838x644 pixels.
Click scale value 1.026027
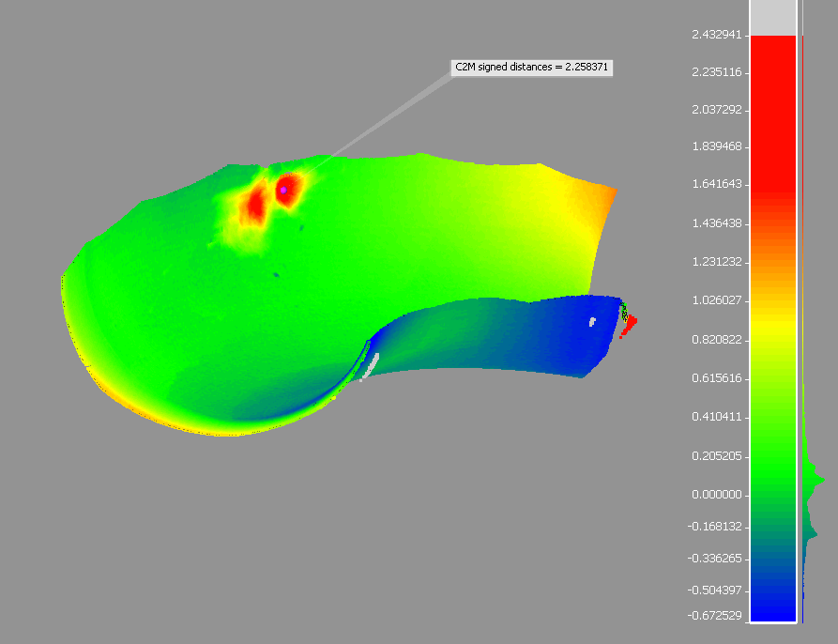(x=717, y=300)
